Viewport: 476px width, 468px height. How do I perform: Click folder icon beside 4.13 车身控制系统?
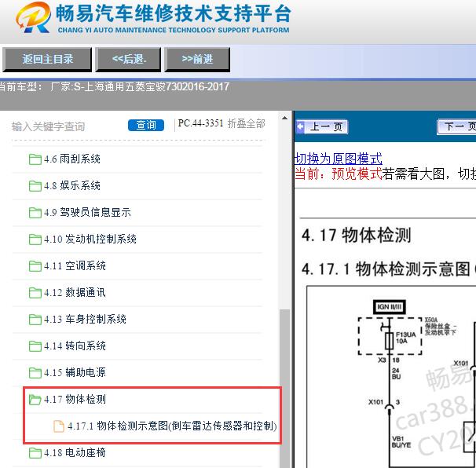[x=35, y=320]
